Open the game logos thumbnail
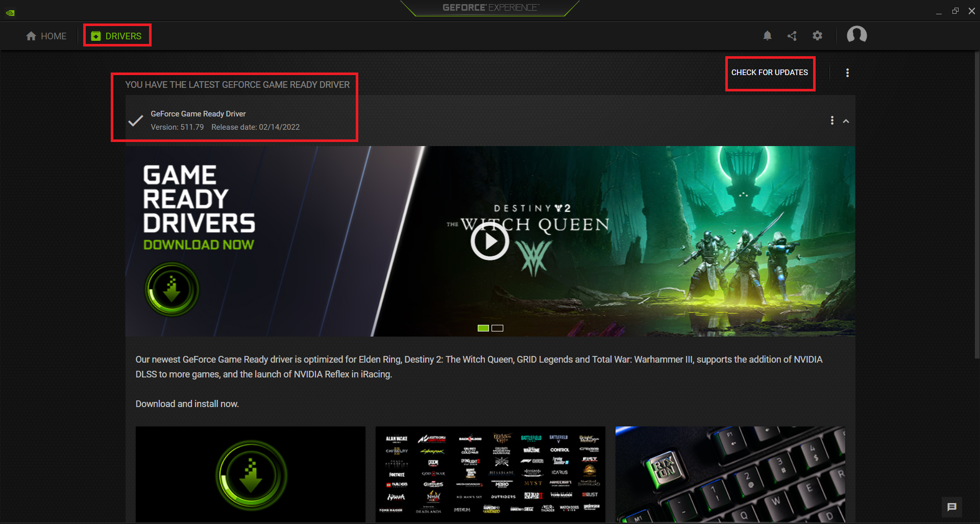Viewport: 980px width, 524px height. pyautogui.click(x=491, y=474)
